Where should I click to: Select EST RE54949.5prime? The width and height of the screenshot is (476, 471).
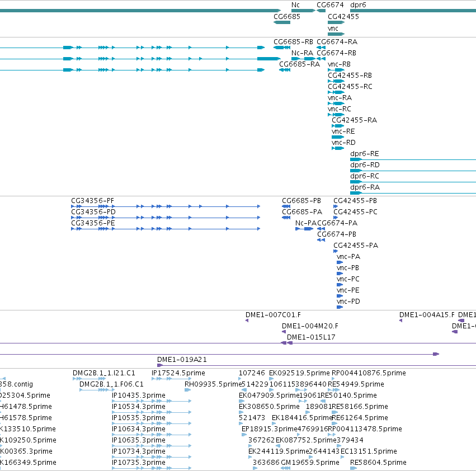pyautogui.click(x=356, y=384)
